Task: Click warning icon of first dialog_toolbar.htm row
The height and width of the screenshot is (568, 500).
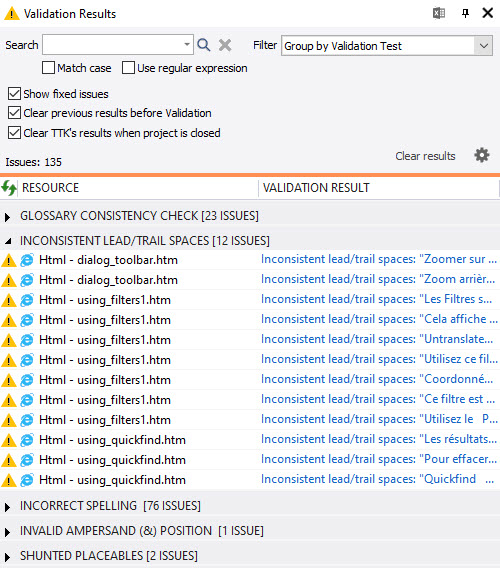Action: pos(9,260)
